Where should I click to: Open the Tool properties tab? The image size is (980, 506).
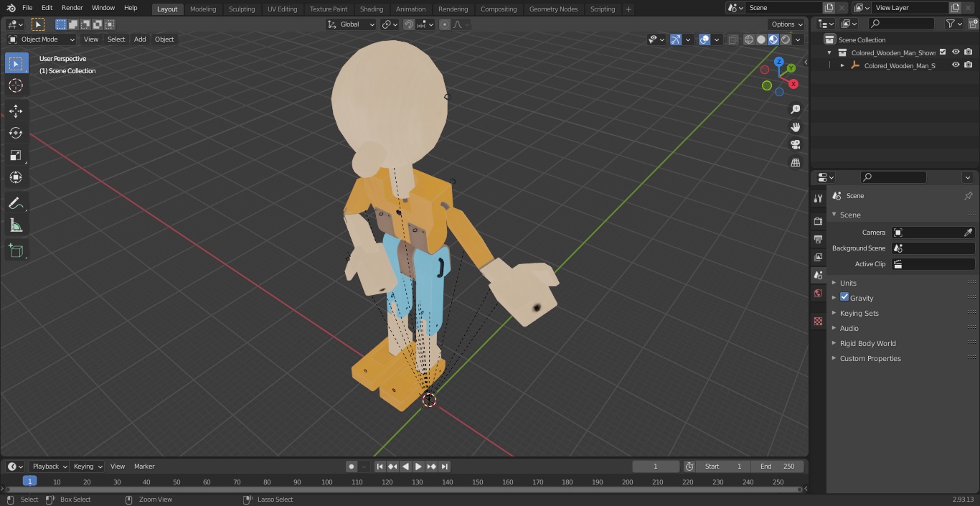818,199
